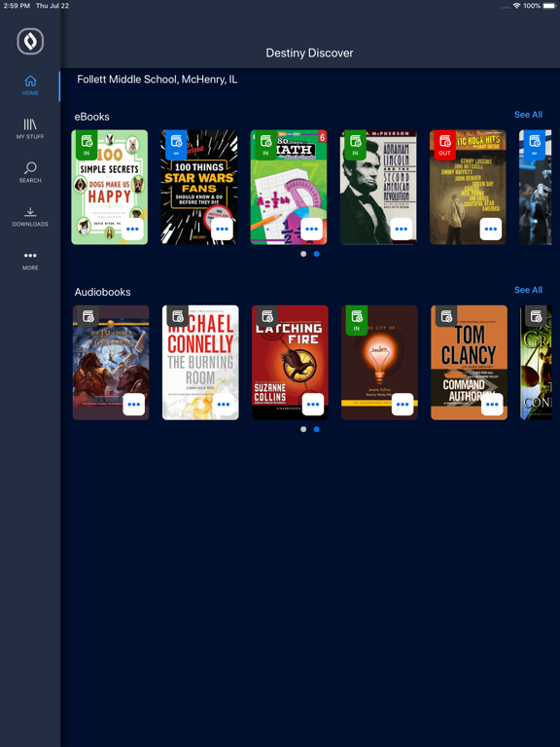
Task: Open the Downloads tab
Action: (x=30, y=217)
